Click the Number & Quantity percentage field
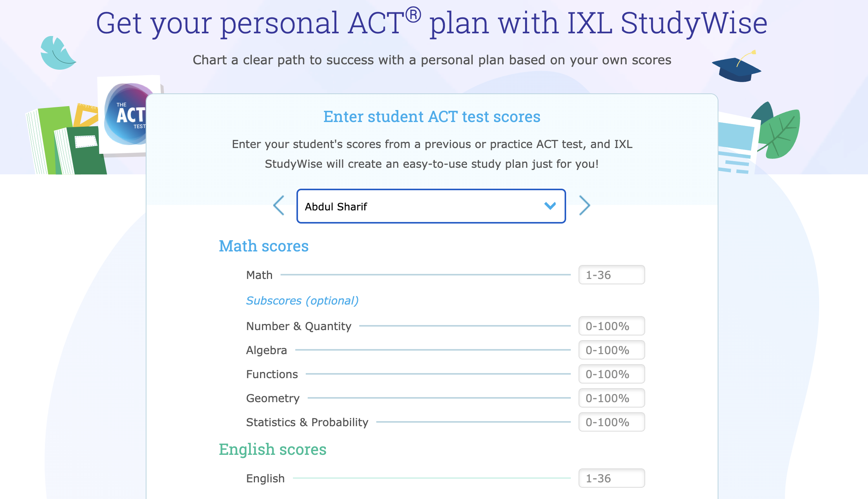The image size is (868, 499). click(x=611, y=326)
